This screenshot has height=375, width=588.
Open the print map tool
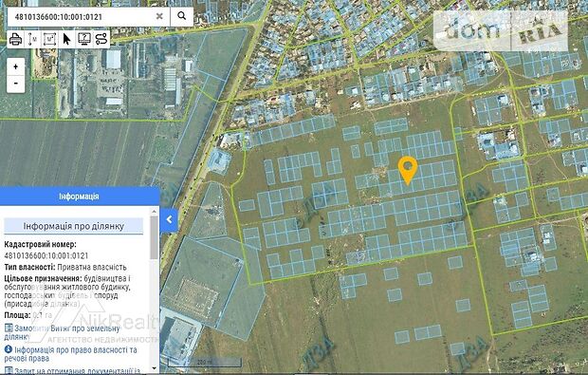(x=15, y=39)
